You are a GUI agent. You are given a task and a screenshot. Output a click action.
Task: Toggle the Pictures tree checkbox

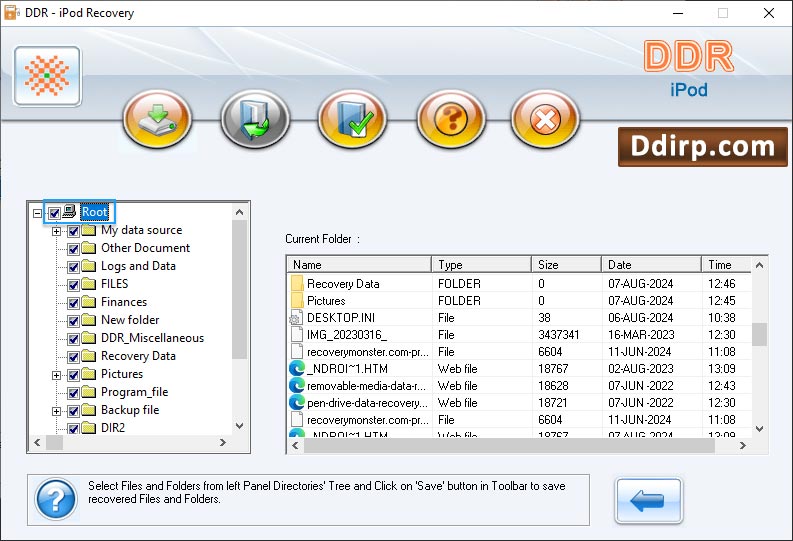pyautogui.click(x=73, y=375)
